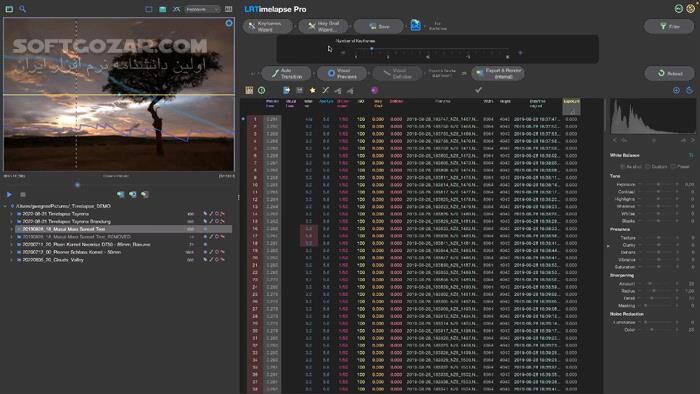
Task: Play the timelapse preview
Action: click(x=9, y=195)
